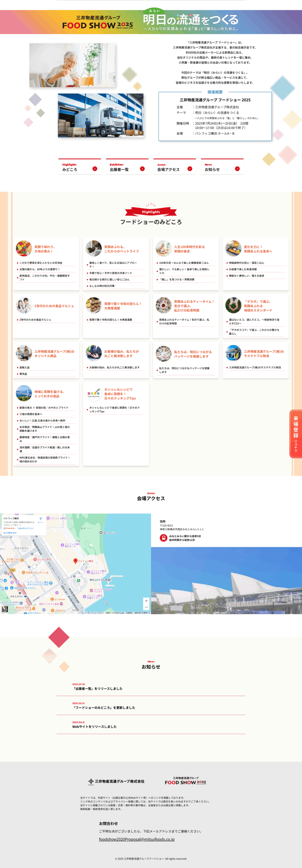
Task: Open the 会場アクセス Access navigation card
Action: pos(174,166)
